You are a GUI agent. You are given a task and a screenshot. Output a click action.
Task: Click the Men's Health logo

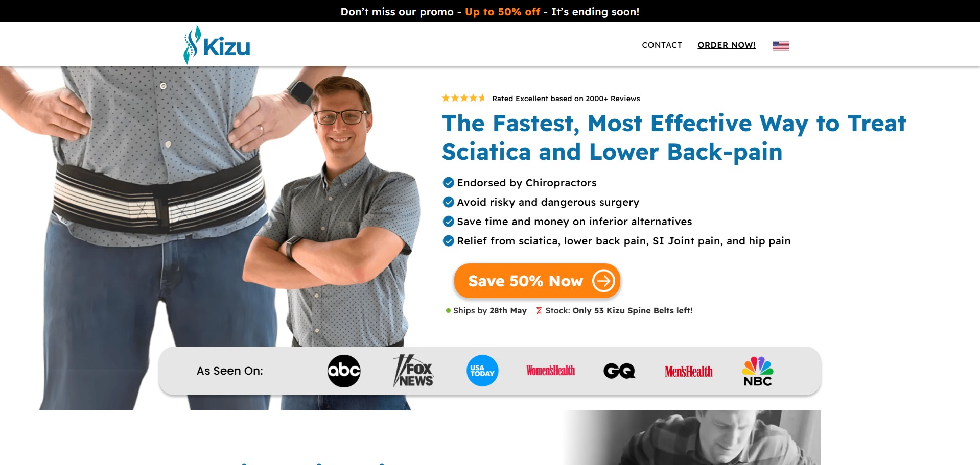[688, 371]
